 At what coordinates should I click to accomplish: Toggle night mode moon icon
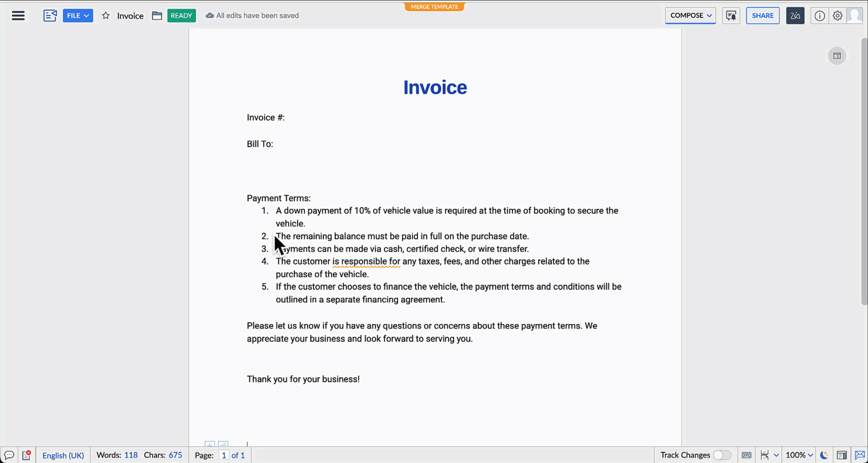tap(824, 455)
